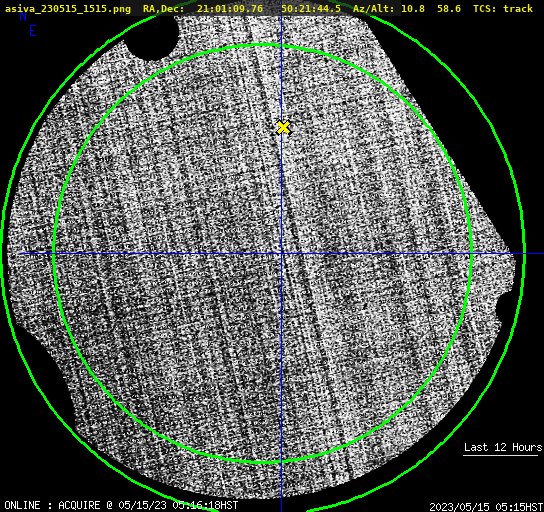Click the blue vertical meridian line below center

281,382
